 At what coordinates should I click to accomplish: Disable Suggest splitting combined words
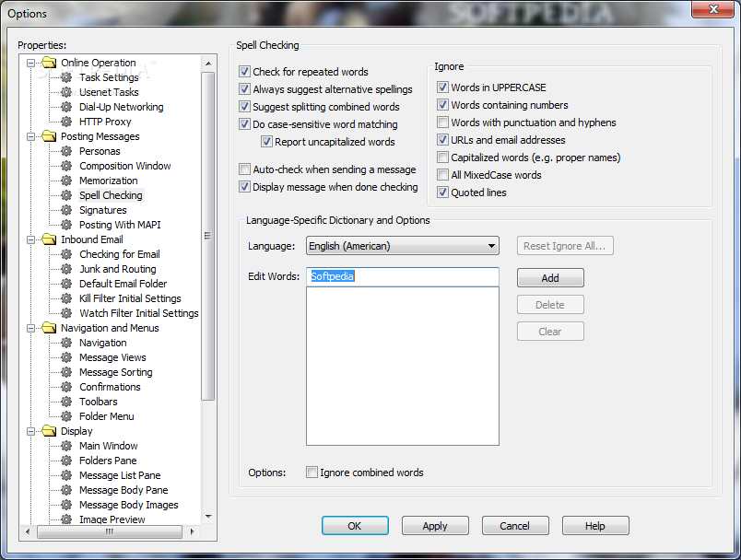tap(244, 106)
